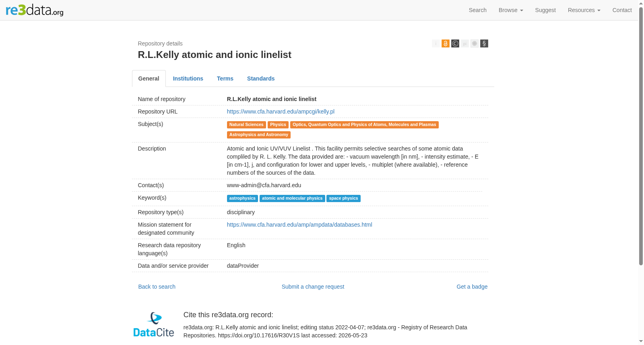The image size is (644, 345).
Task: Click the vertical page scrollbar
Action: tap(641, 137)
